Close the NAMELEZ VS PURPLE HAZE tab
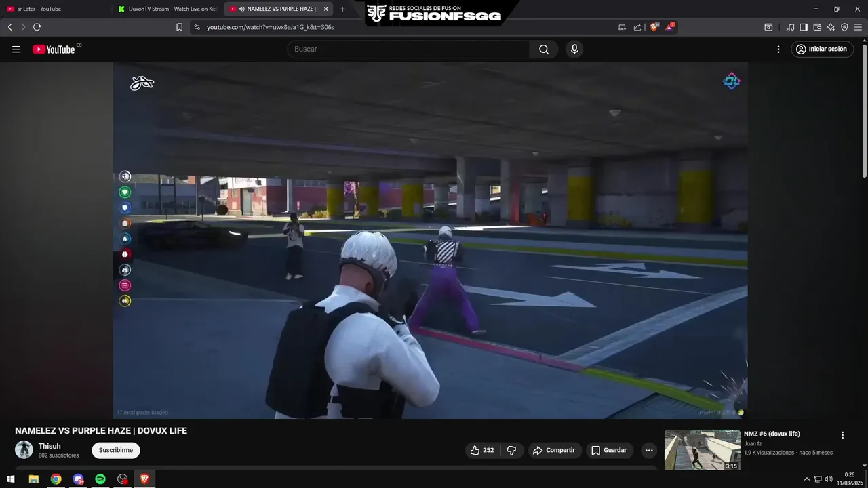Viewport: 868px width, 488px height. [x=326, y=9]
